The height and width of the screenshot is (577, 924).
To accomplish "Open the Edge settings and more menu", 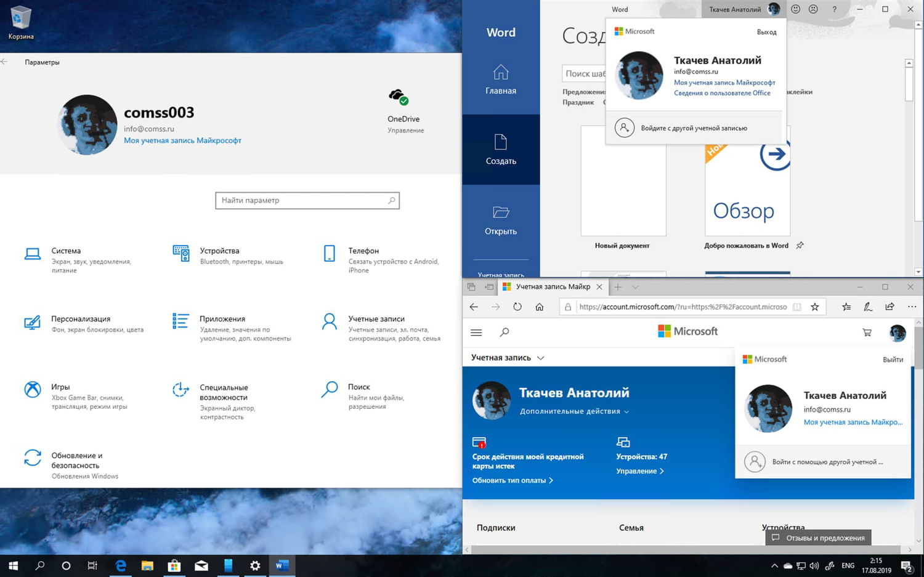I will point(912,307).
